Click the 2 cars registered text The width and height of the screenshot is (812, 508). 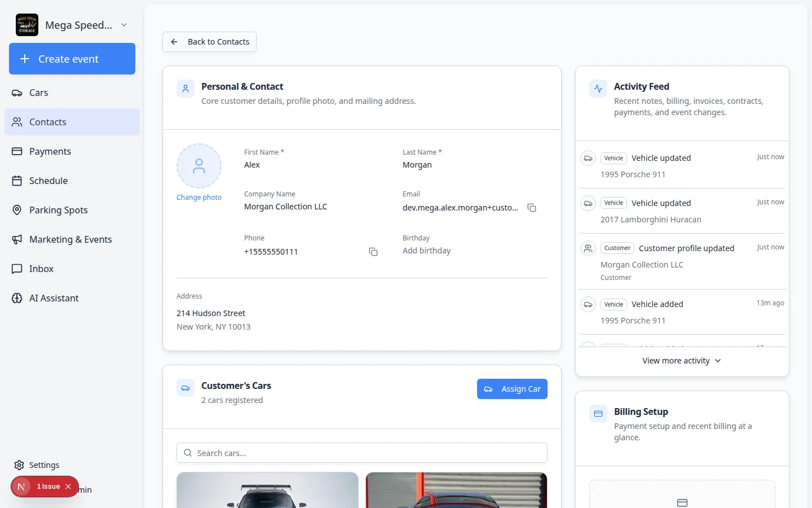click(x=232, y=400)
